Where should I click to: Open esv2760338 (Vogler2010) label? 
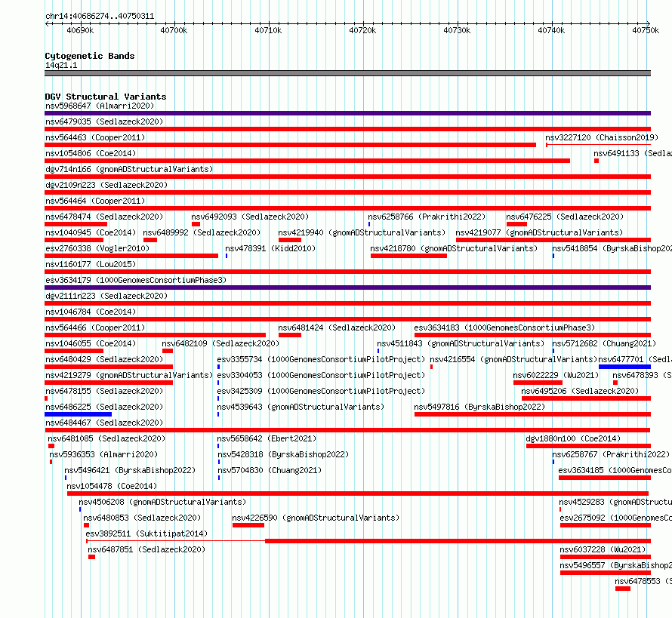97,248
